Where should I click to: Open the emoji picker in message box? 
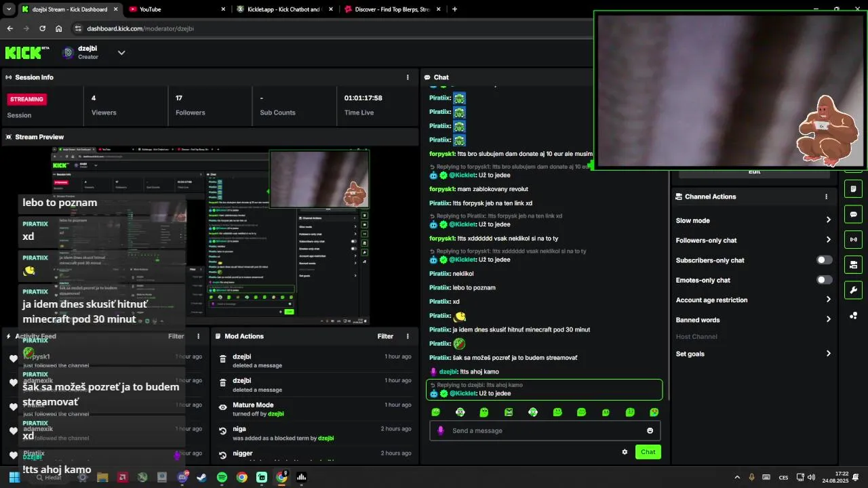coord(650,430)
